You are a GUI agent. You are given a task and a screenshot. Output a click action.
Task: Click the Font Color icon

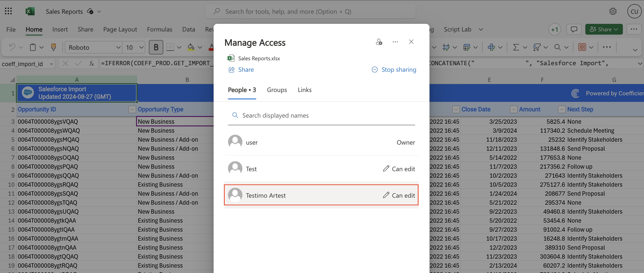click(x=211, y=47)
